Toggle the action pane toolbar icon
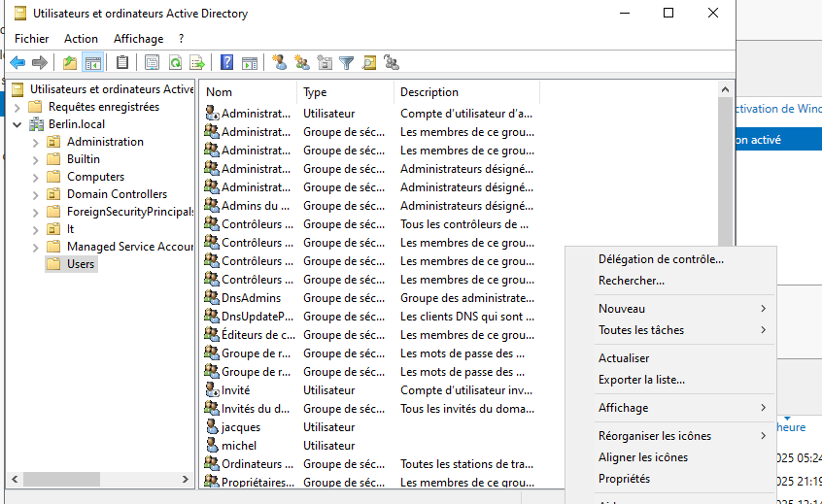The image size is (822, 504). coord(250,63)
